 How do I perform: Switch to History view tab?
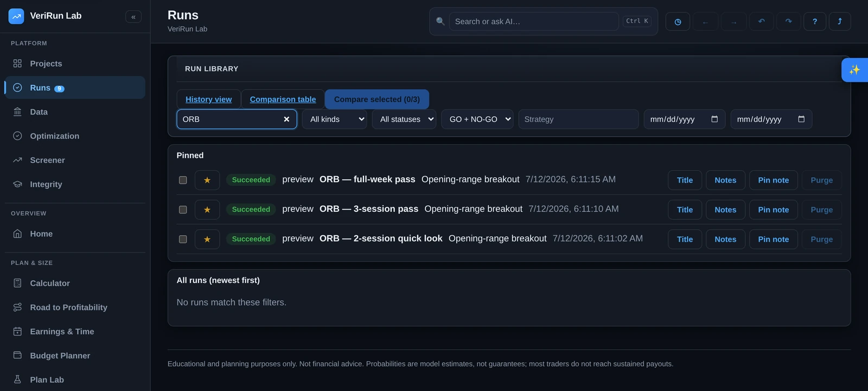[209, 99]
